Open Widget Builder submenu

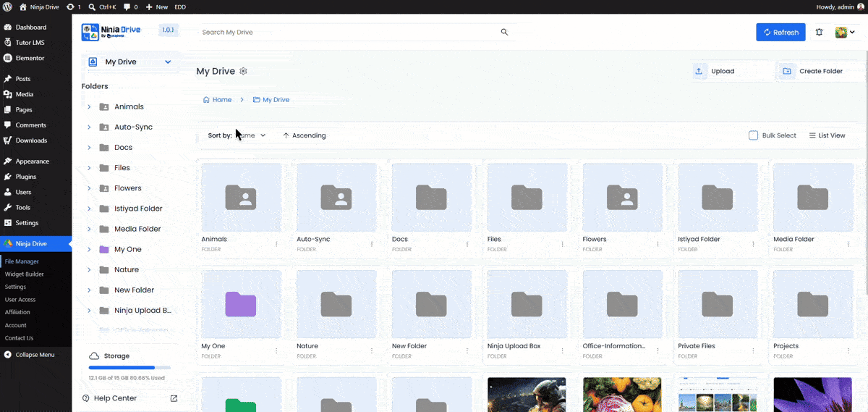click(x=24, y=274)
